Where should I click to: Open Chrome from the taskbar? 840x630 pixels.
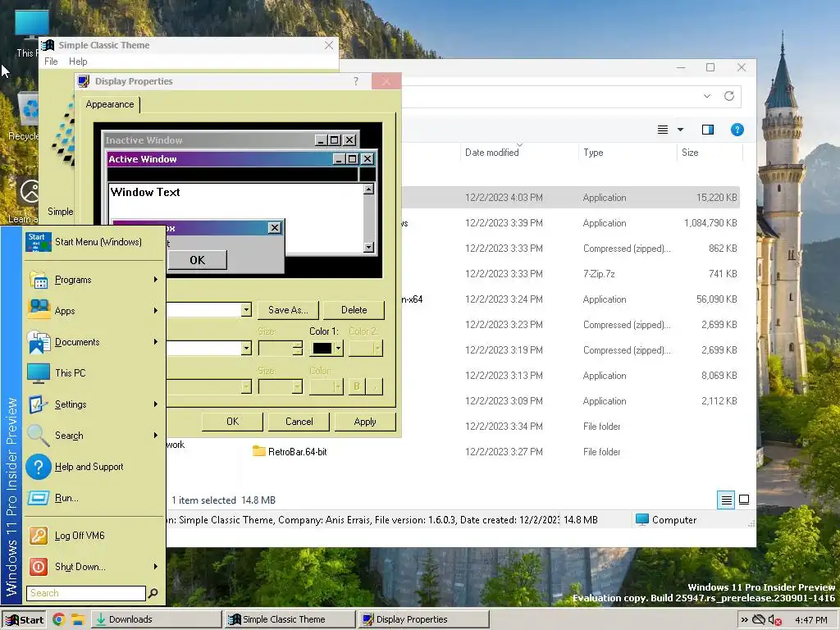(x=59, y=620)
